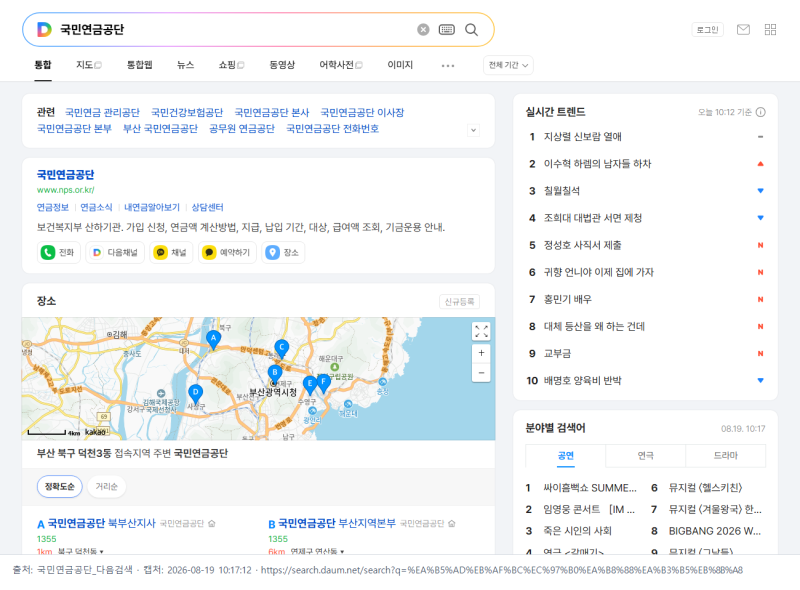Open the services grid icon
This screenshot has height=590, width=800.
point(770,30)
